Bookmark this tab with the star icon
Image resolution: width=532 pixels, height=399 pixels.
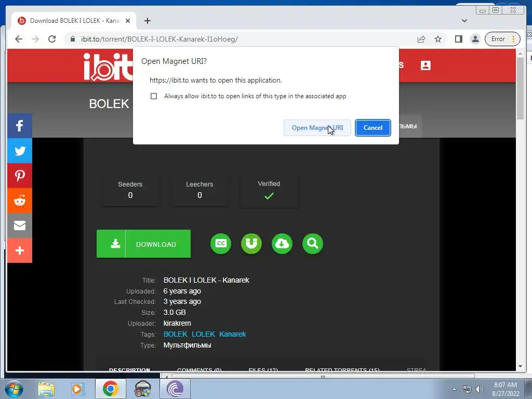(x=438, y=39)
